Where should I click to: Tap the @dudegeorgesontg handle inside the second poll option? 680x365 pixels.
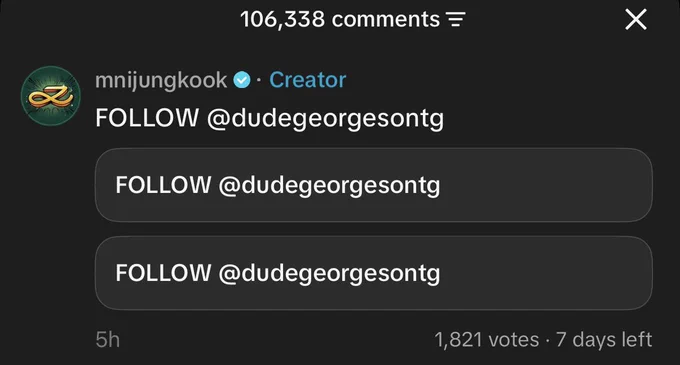pyautogui.click(x=329, y=274)
